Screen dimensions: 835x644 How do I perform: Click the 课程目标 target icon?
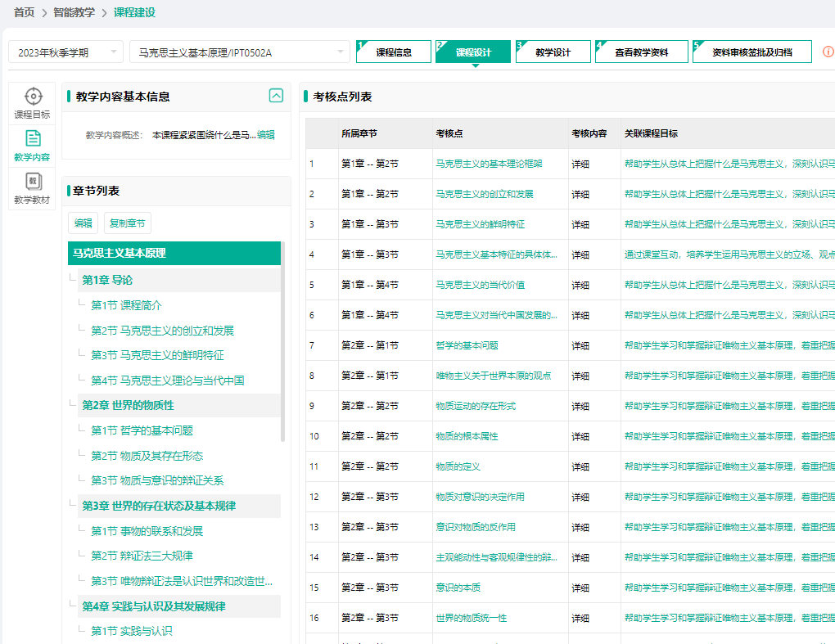[x=33, y=97]
